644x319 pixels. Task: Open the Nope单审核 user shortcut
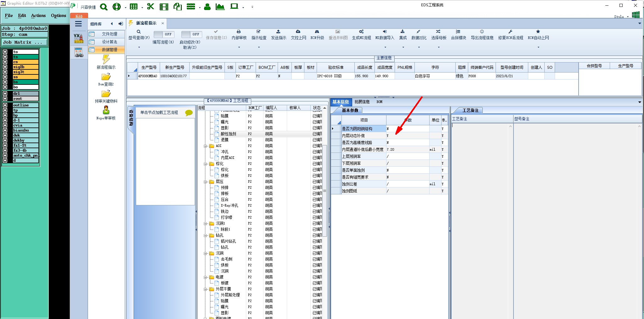[106, 113]
